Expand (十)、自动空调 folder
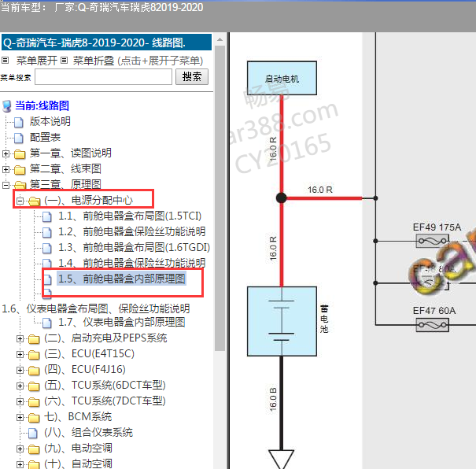This screenshot has width=476, height=469. pos(20,465)
